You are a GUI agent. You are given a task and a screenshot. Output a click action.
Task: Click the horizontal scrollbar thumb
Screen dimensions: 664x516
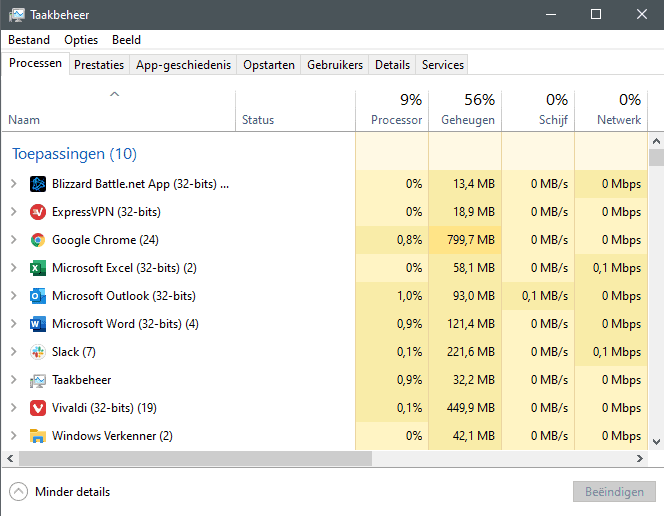pyautogui.click(x=195, y=458)
